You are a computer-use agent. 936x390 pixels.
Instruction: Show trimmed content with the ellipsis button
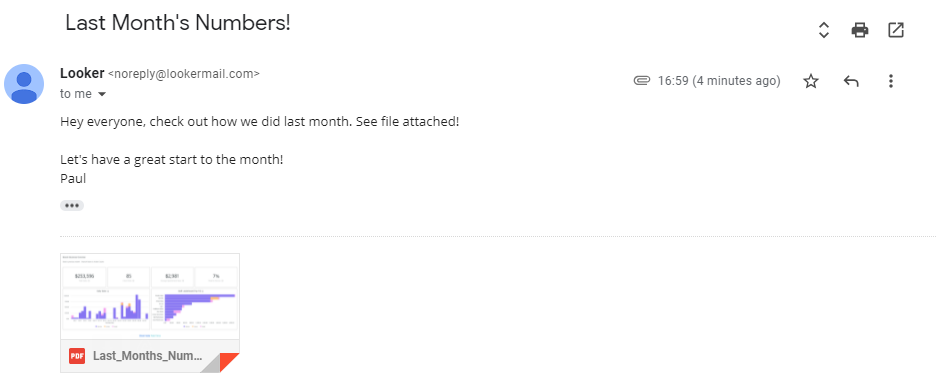[72, 205]
